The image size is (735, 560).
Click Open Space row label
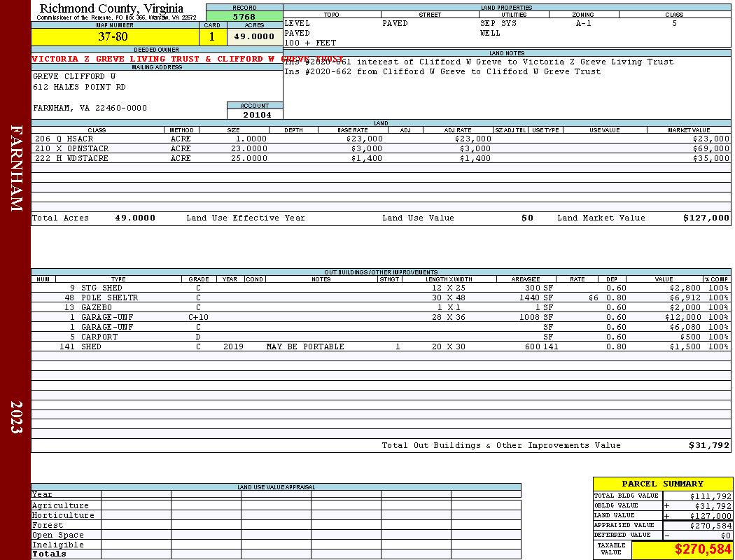(x=57, y=535)
